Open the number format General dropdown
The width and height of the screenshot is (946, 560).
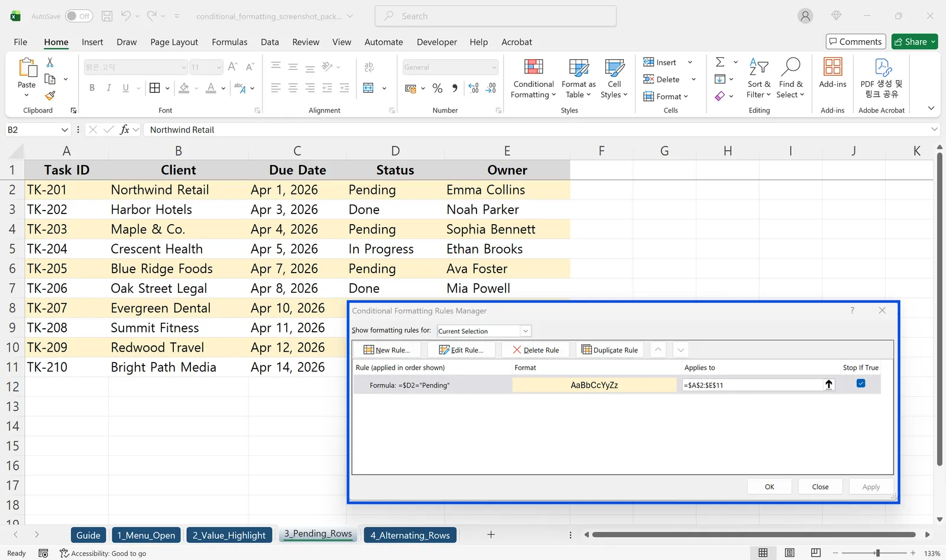pos(494,67)
